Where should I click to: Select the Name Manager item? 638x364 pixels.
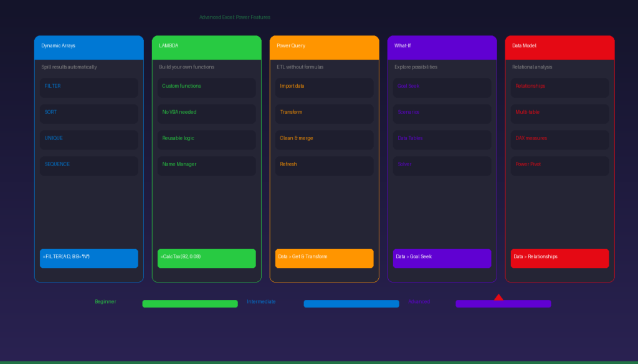click(x=207, y=166)
